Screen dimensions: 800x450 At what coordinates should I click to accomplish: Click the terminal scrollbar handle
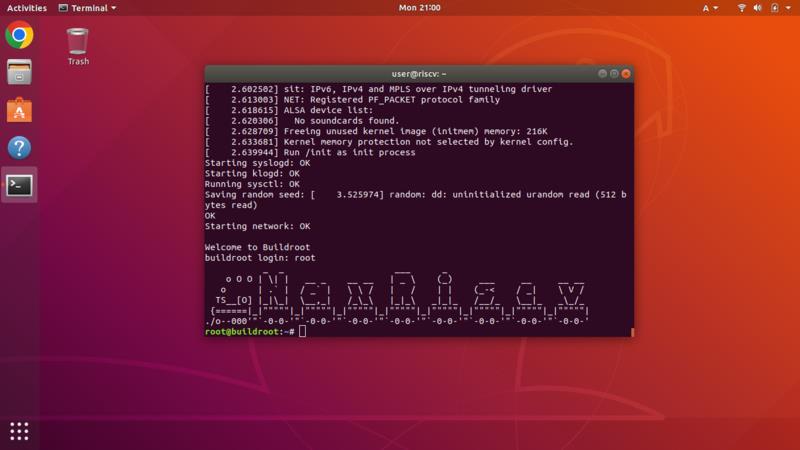click(x=632, y=332)
